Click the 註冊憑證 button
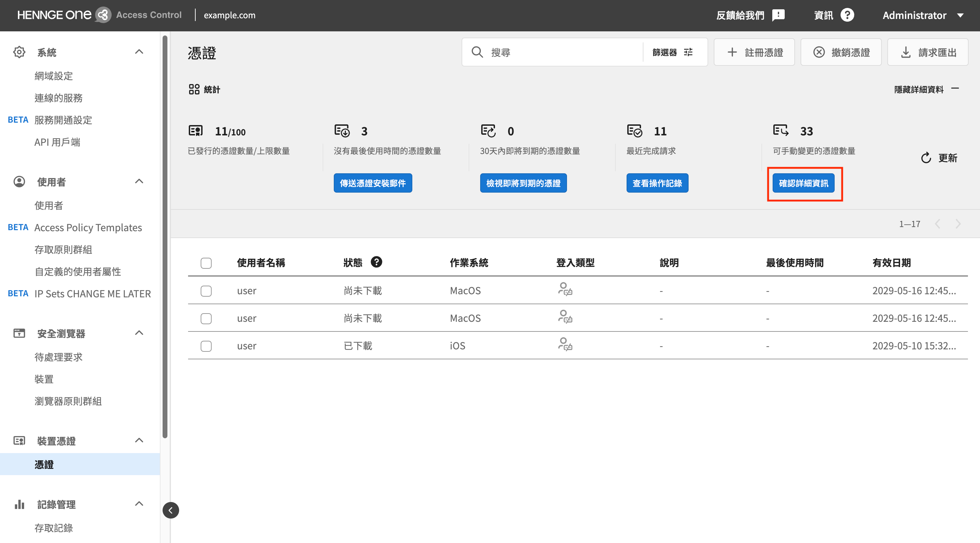Screen dimensions: 980x543 [754, 52]
